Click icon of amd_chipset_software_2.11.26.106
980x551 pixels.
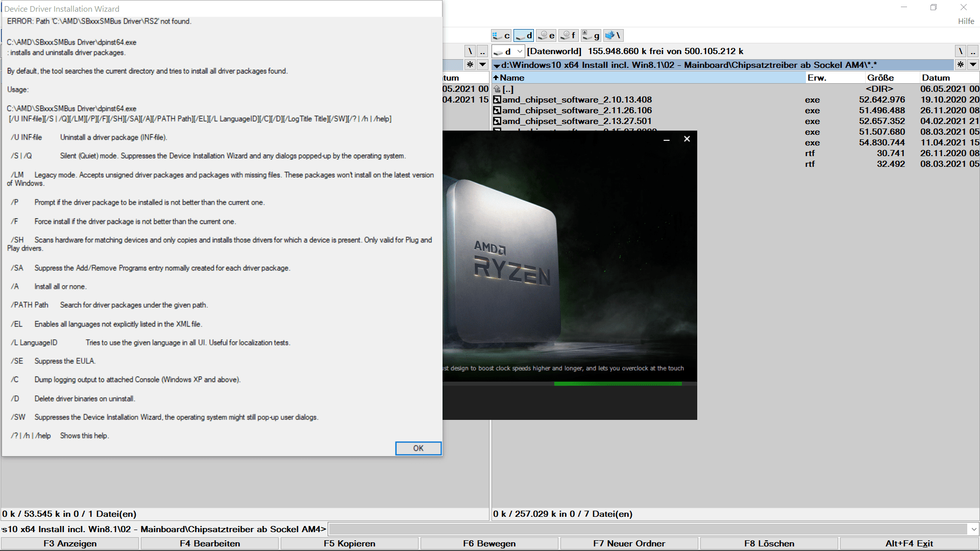[497, 110]
